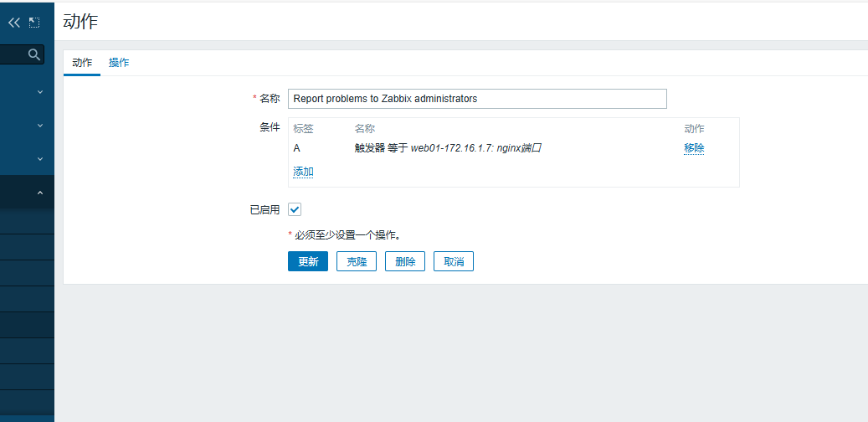Viewport: 868px width, 422px height.
Task: Expand the third sidebar menu chevron
Action: (40, 159)
